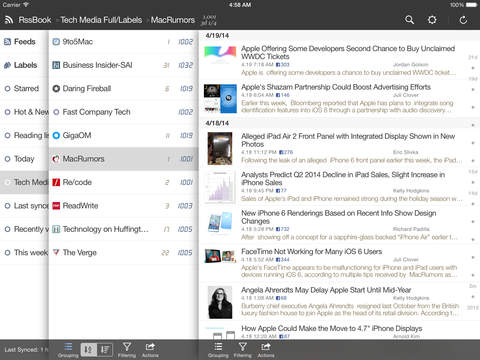Open Grouping in the feed list toolbar
This screenshot has height=360, width=480.
(68, 350)
